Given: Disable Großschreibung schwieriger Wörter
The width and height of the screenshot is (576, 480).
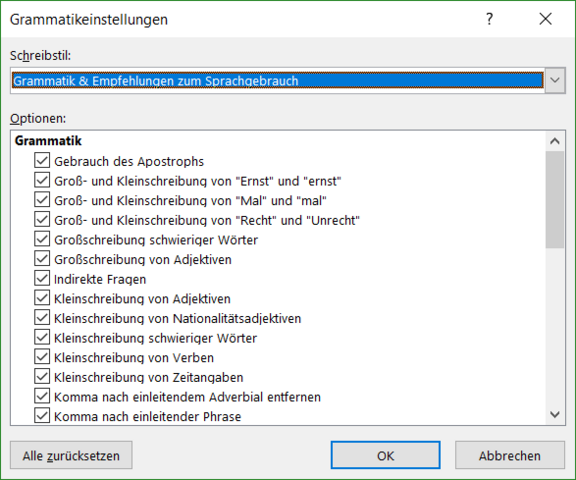Looking at the screenshot, I should 42,239.
